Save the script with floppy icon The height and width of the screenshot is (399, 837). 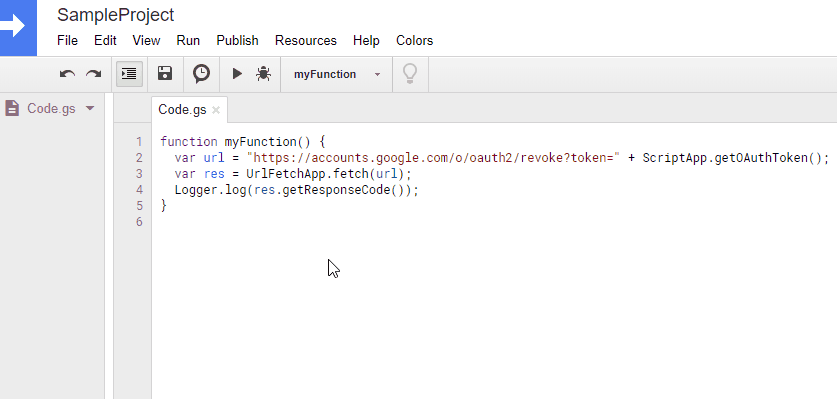point(165,74)
